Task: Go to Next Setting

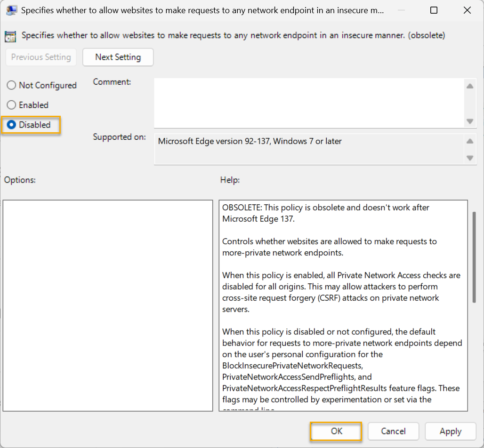Action: click(118, 57)
